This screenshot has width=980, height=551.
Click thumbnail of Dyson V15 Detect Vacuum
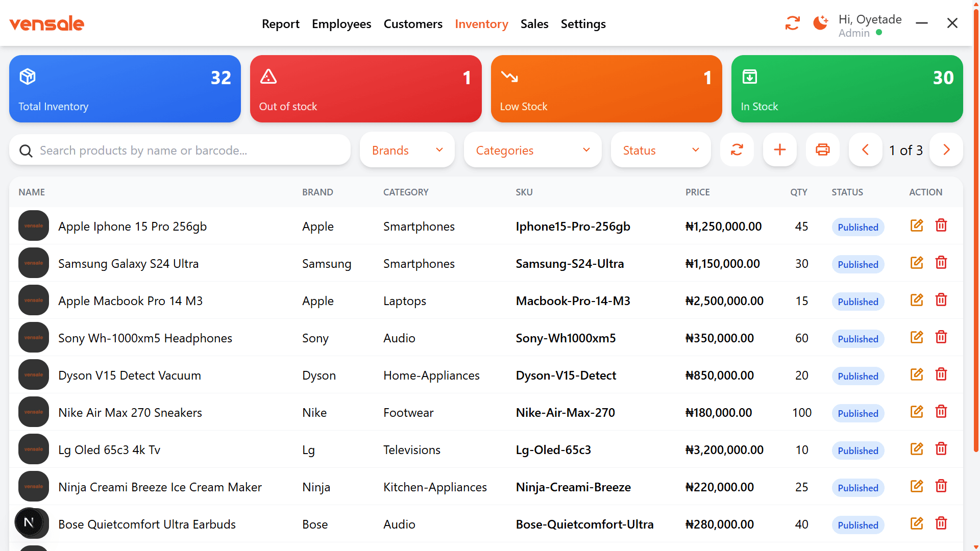(x=34, y=374)
